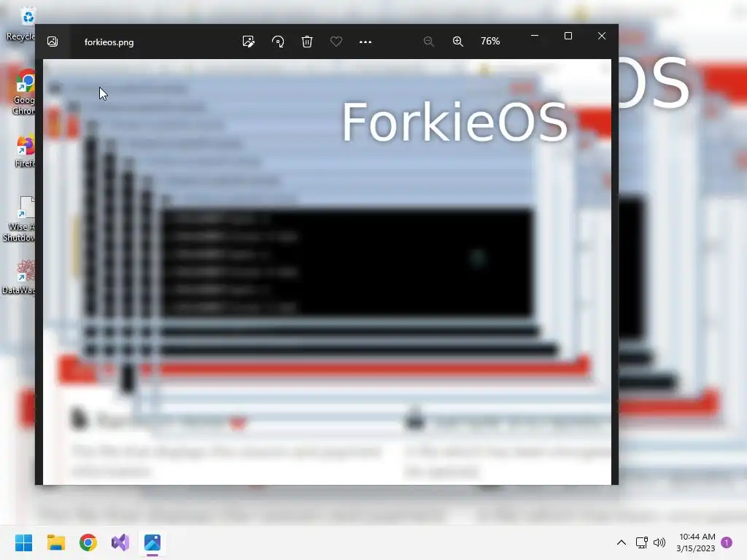Select Recycle Bin desktop icon

click(x=21, y=24)
